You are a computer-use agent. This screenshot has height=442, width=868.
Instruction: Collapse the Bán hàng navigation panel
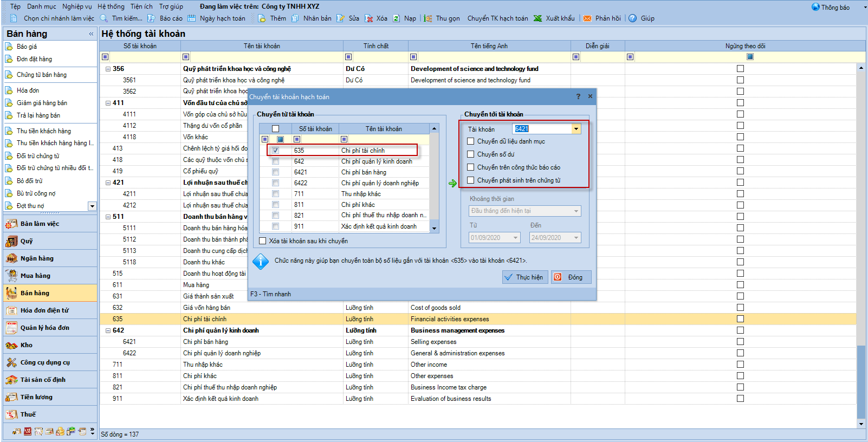(91, 34)
